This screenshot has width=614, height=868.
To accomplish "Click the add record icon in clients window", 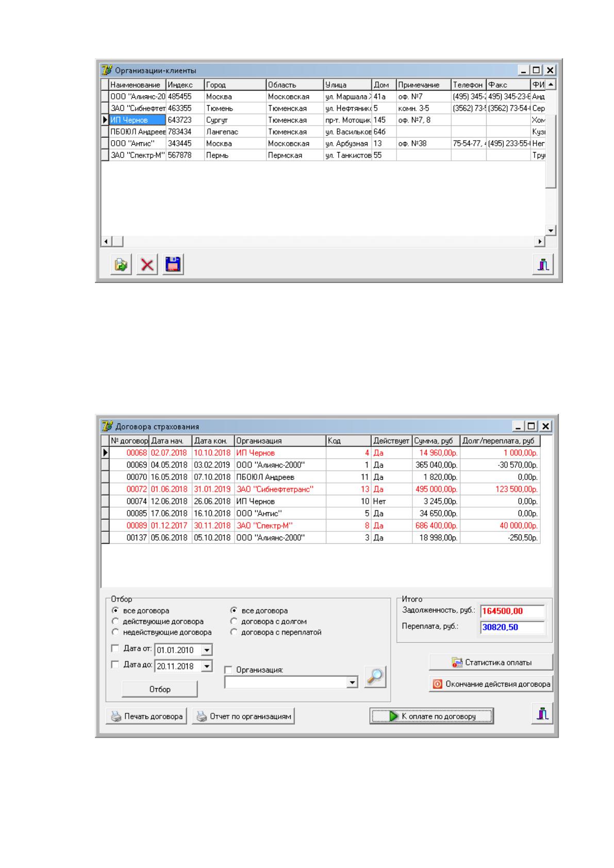I will 121,265.
